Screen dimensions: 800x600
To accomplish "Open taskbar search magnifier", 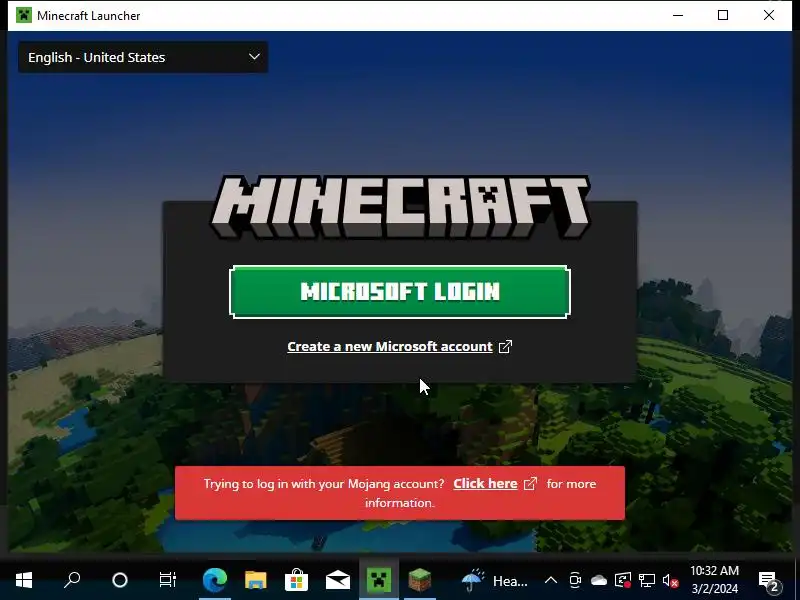I will 72,580.
